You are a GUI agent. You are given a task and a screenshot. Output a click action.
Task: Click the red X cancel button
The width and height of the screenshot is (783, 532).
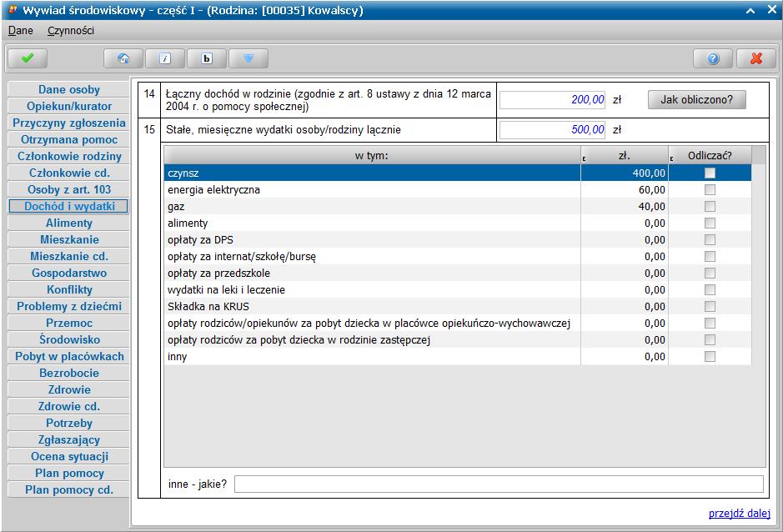756,58
